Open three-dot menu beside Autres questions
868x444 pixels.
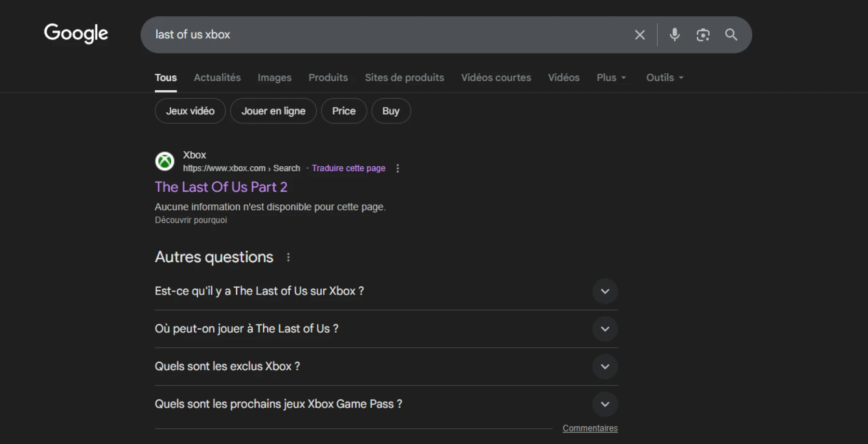coord(288,257)
